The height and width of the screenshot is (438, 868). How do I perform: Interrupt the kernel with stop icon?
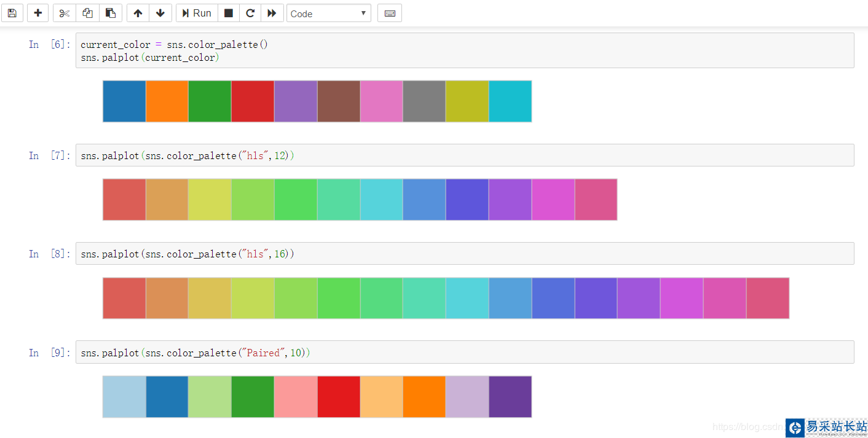(x=228, y=13)
